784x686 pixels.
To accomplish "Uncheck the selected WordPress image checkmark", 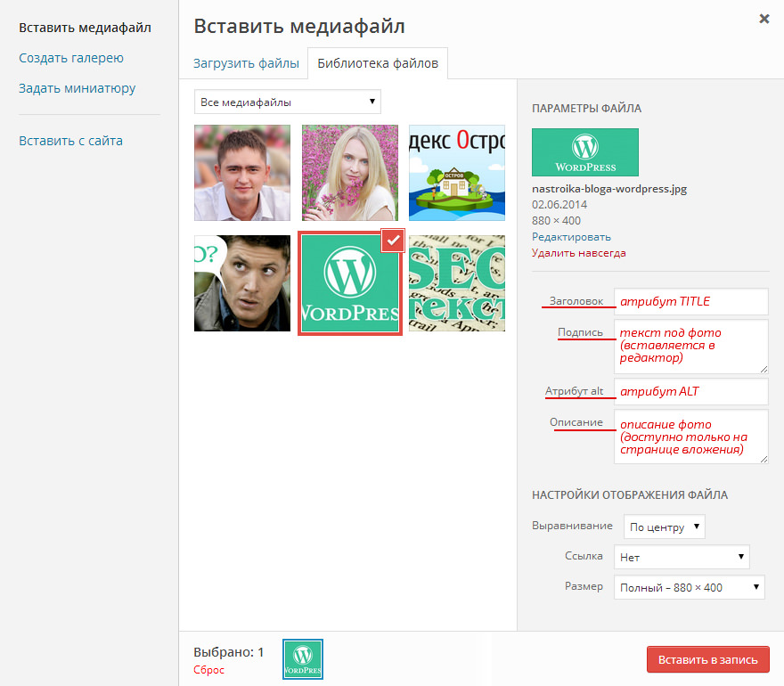I will (393, 241).
